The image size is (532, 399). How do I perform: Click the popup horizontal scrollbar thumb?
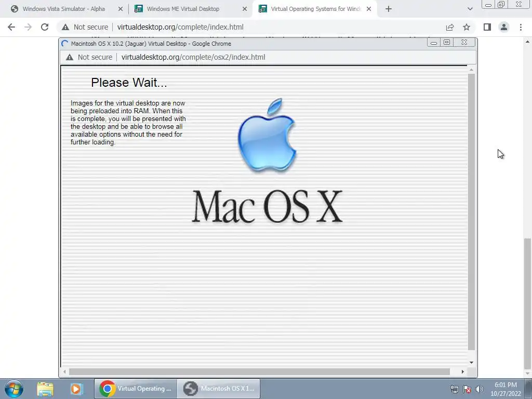(x=259, y=372)
